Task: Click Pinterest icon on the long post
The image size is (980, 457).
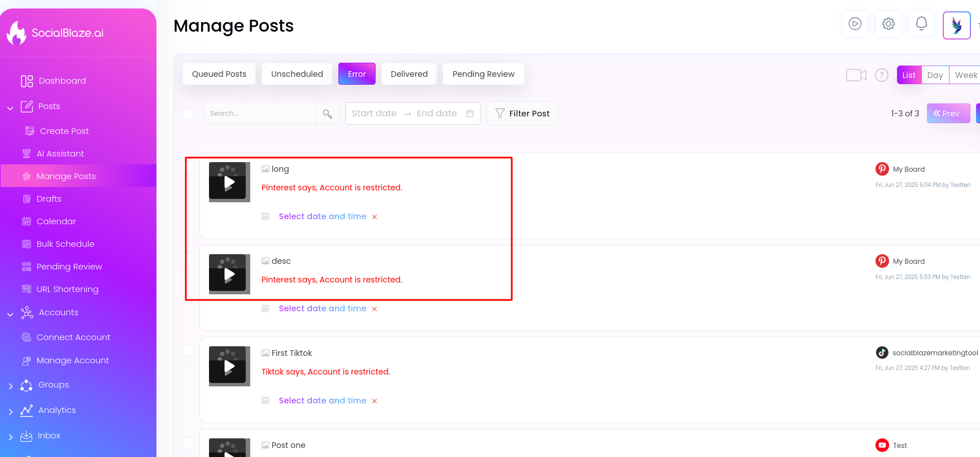Action: (882, 169)
